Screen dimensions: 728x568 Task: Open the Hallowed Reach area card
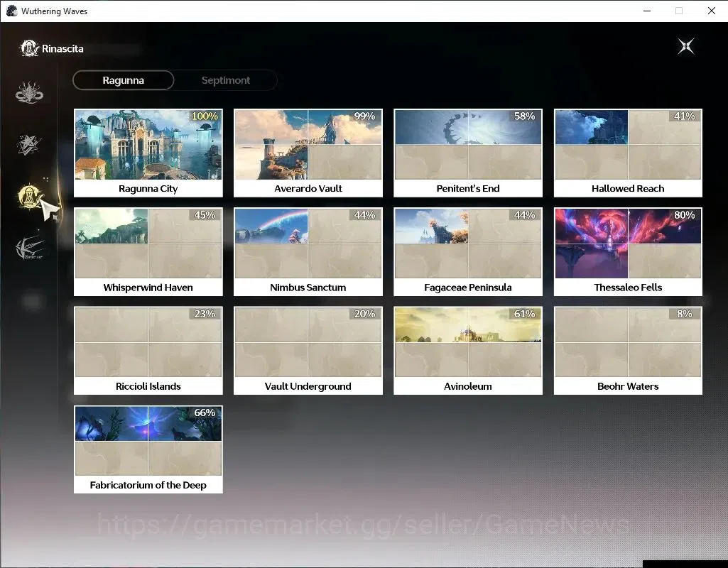click(628, 153)
